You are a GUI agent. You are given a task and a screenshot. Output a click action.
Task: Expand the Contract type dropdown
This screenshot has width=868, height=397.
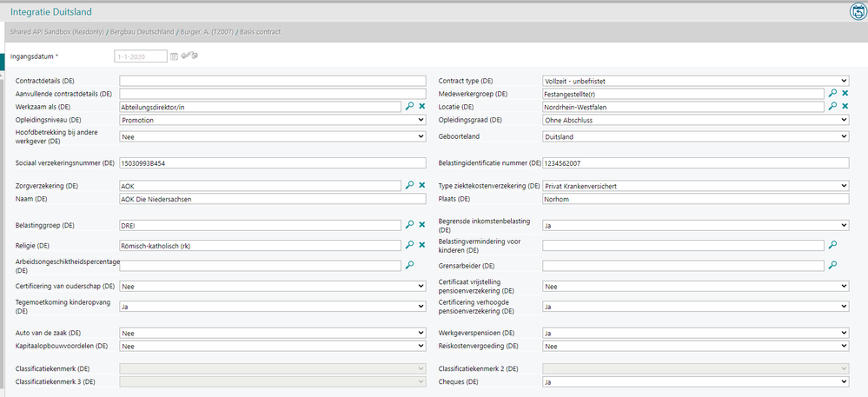coord(695,81)
